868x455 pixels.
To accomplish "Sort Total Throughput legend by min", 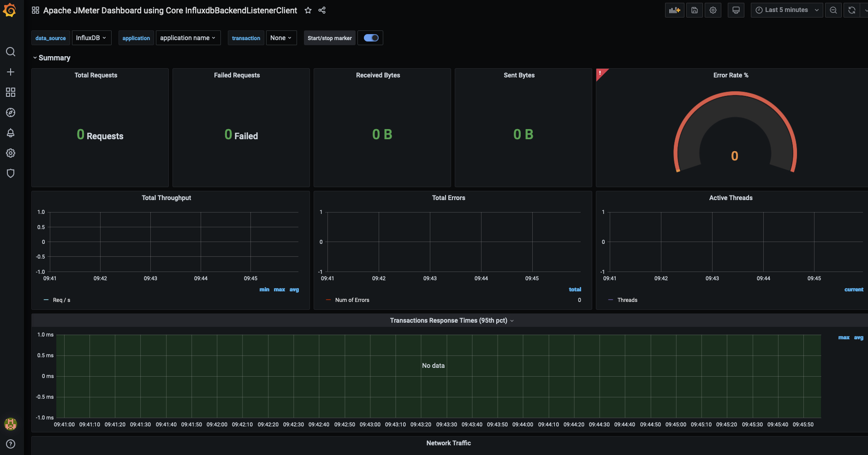I will (264, 290).
